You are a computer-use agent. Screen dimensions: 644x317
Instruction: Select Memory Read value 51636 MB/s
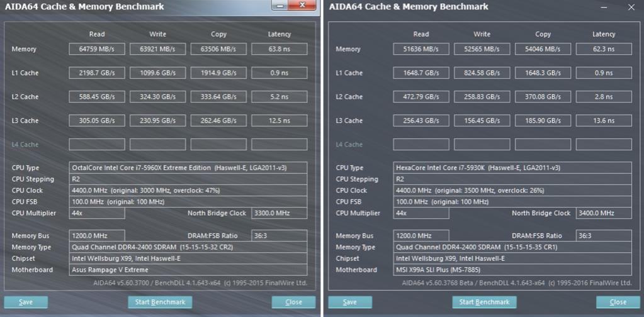[x=421, y=49]
